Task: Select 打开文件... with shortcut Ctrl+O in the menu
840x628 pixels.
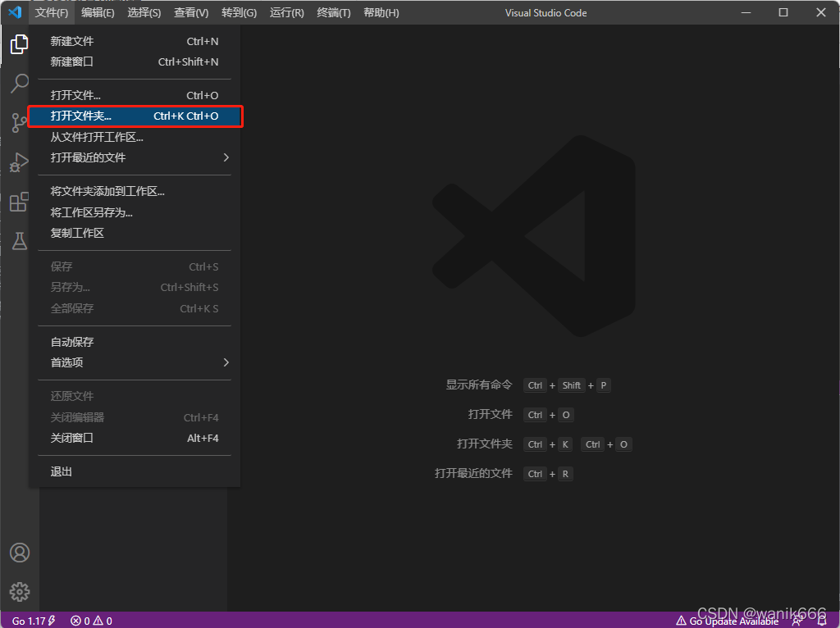Action: [x=135, y=95]
